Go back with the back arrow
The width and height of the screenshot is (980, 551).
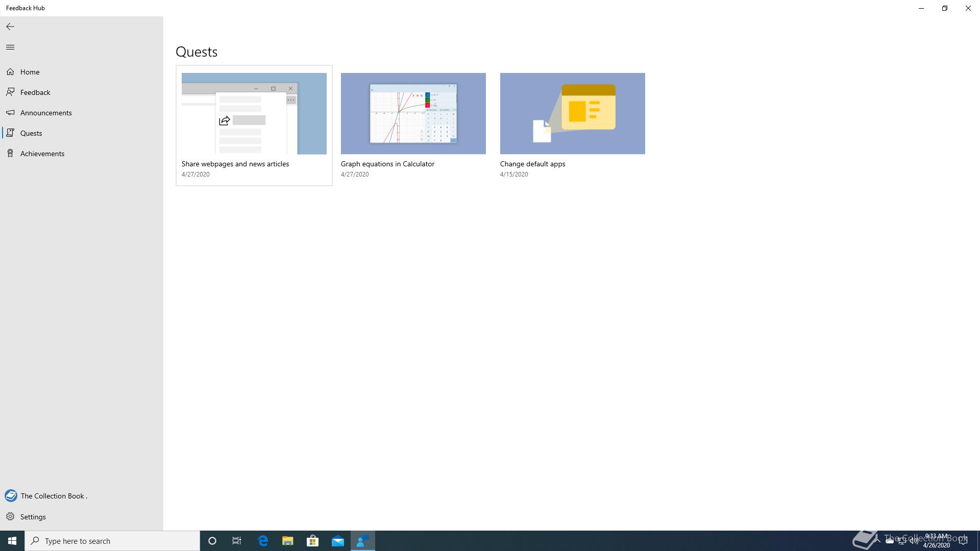point(10,27)
